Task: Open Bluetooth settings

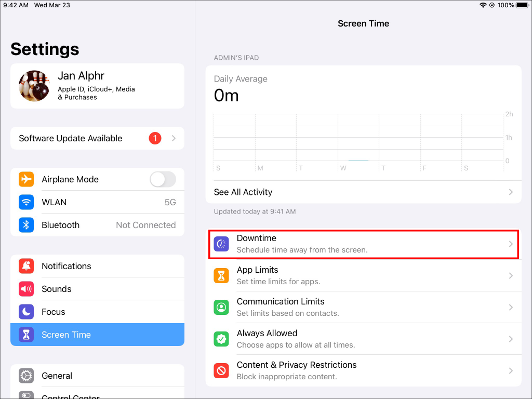Action: [97, 225]
